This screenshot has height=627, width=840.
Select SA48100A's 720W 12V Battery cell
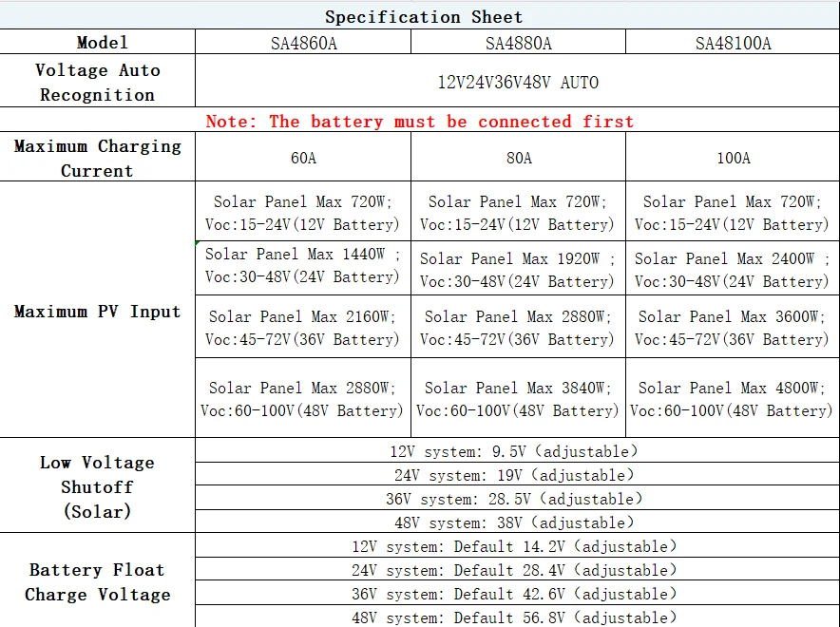click(x=733, y=212)
